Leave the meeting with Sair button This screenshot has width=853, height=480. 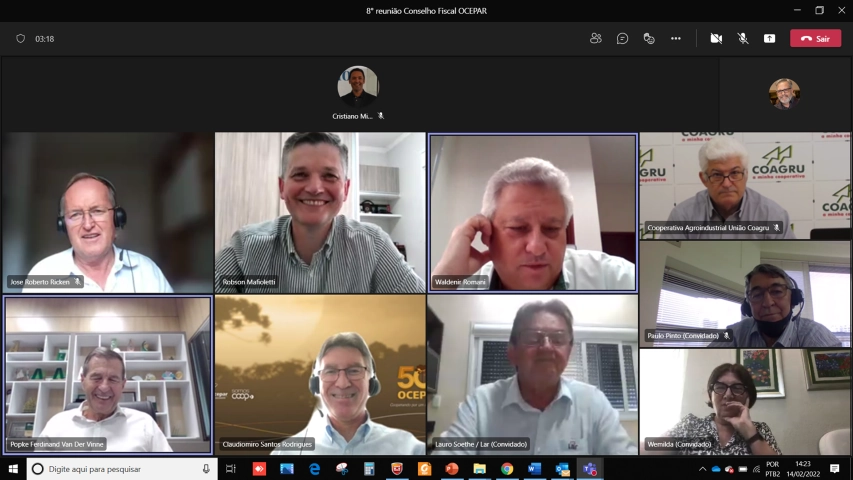tap(815, 39)
